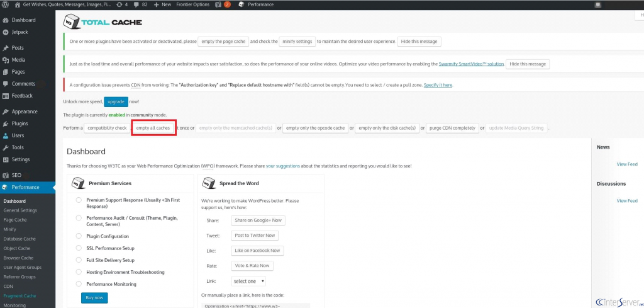Image resolution: width=644 pixels, height=308 pixels.
Task: Click the Users person icon
Action: (6, 135)
